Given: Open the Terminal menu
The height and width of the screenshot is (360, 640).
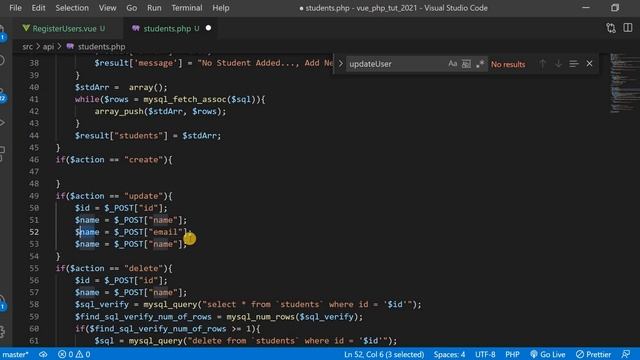Looking at the screenshot, I should pos(187,8).
